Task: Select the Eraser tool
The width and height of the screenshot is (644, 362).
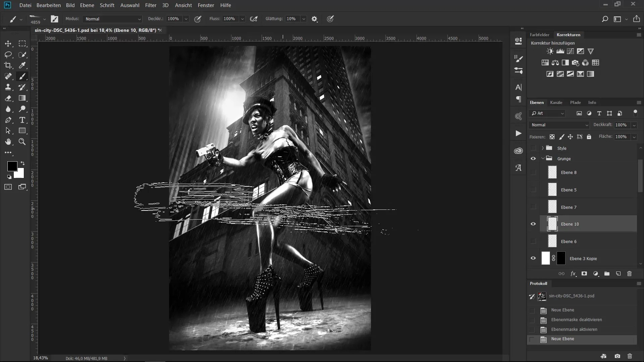Action: (x=8, y=98)
